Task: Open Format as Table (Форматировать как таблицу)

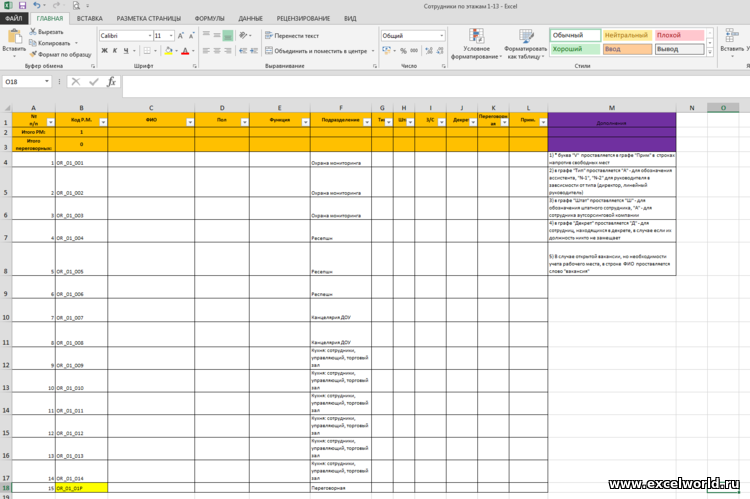Action: [x=525, y=44]
